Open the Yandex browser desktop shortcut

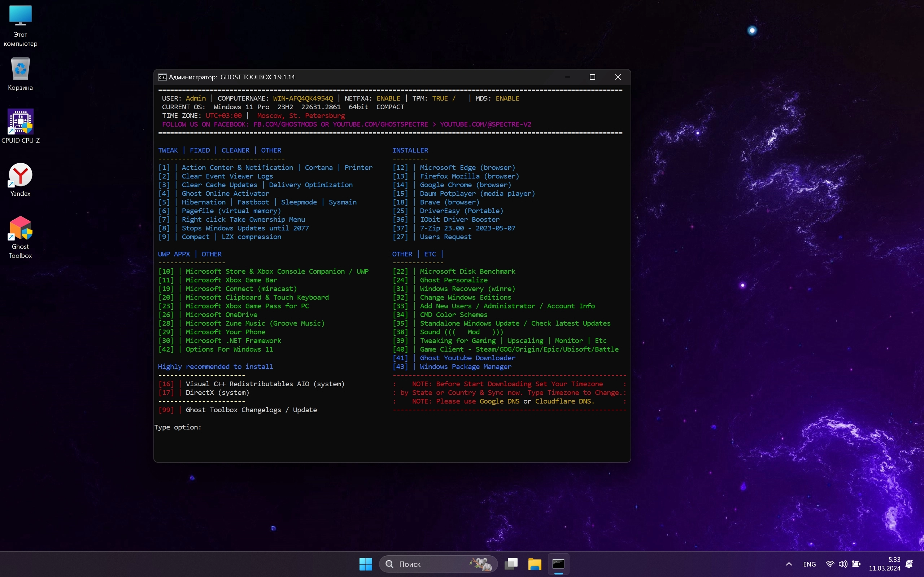point(20,176)
